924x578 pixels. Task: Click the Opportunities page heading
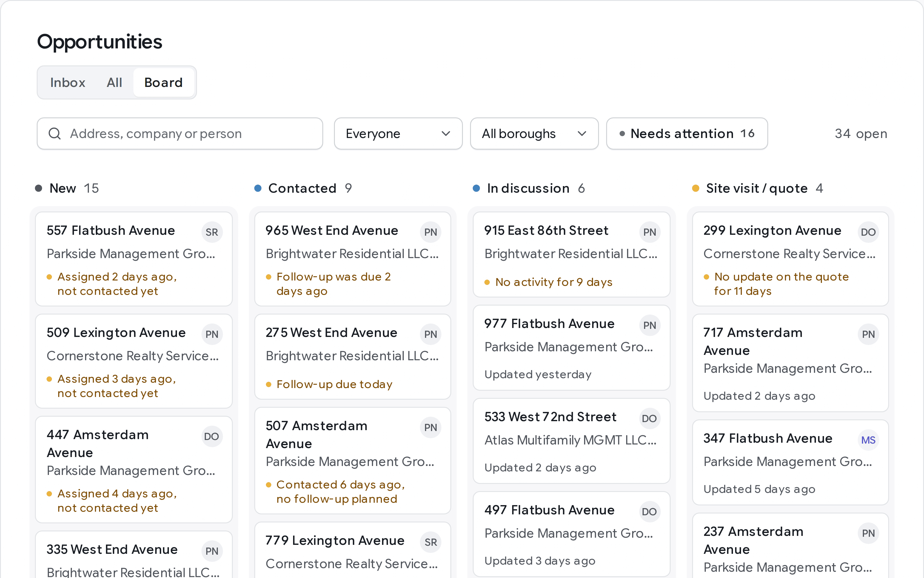tap(100, 42)
